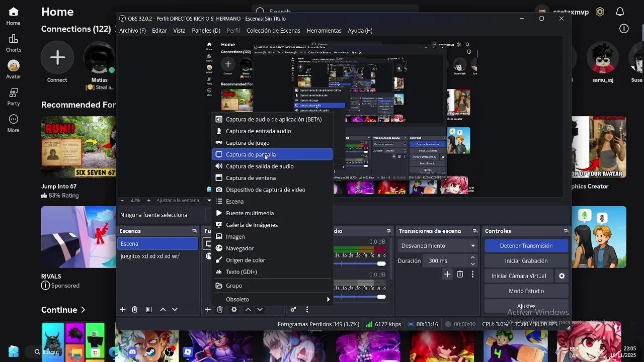Open Roblox notifications bell

620,12
